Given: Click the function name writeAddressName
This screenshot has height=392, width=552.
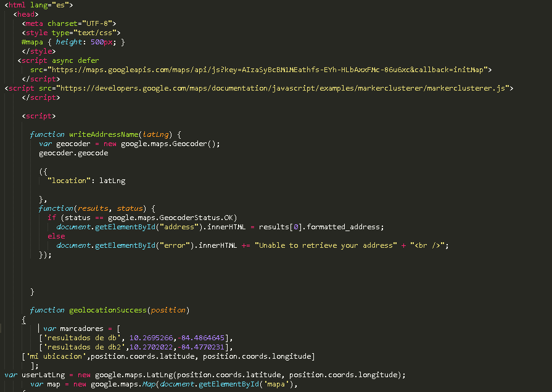Looking at the screenshot, I should [104, 134].
